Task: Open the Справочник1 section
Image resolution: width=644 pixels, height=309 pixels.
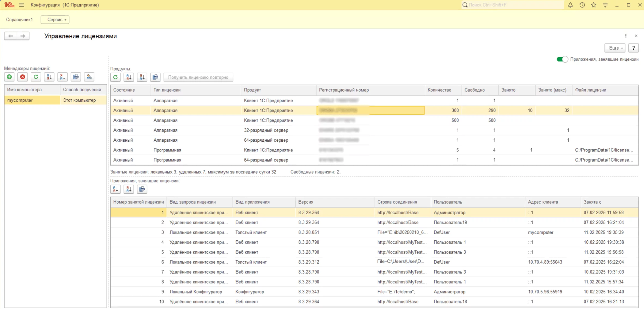Action: [19, 20]
